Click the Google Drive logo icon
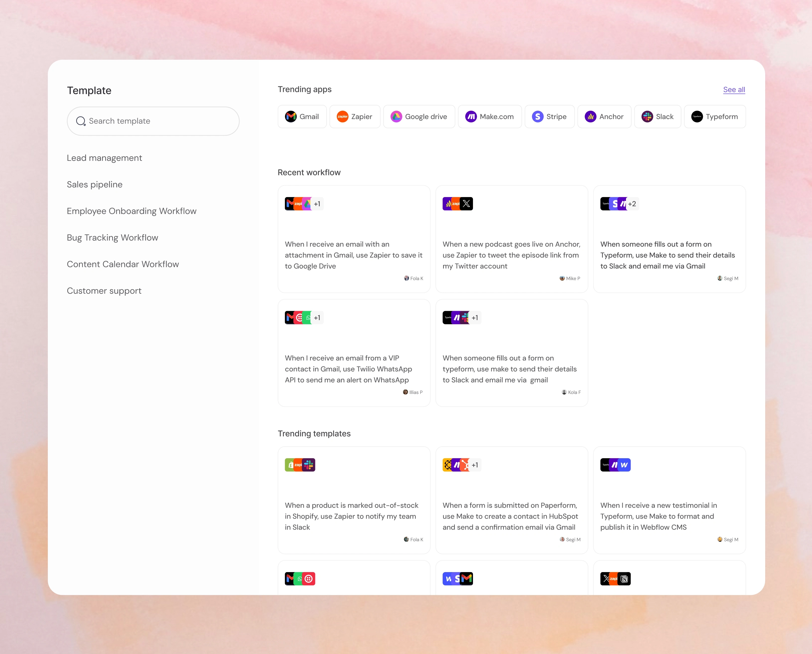 396,117
